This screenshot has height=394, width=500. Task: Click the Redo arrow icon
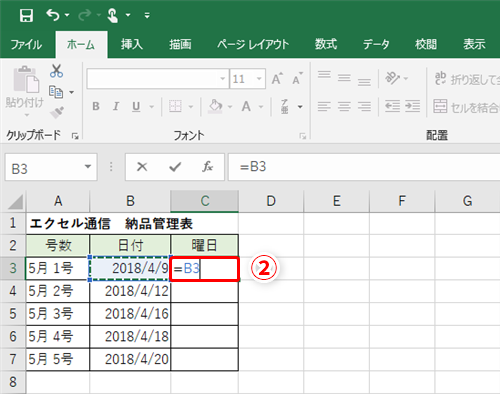pyautogui.click(x=85, y=15)
